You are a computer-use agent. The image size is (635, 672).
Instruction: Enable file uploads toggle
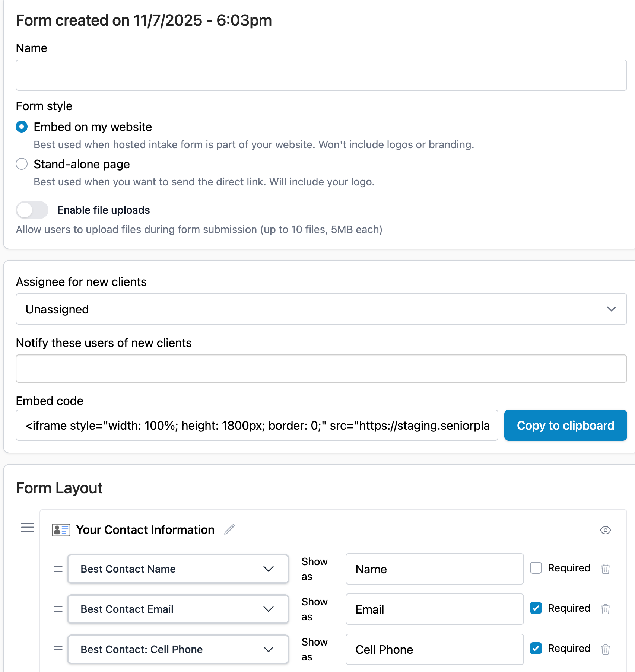32,210
